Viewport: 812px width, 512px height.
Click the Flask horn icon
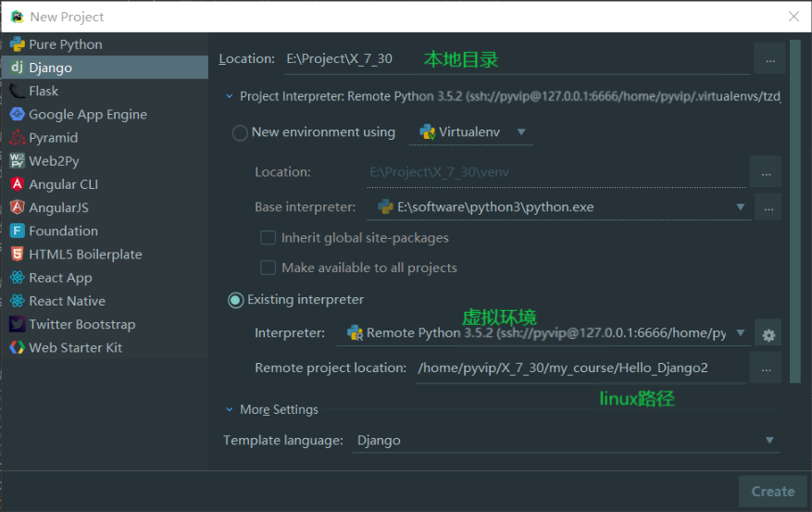(17, 91)
